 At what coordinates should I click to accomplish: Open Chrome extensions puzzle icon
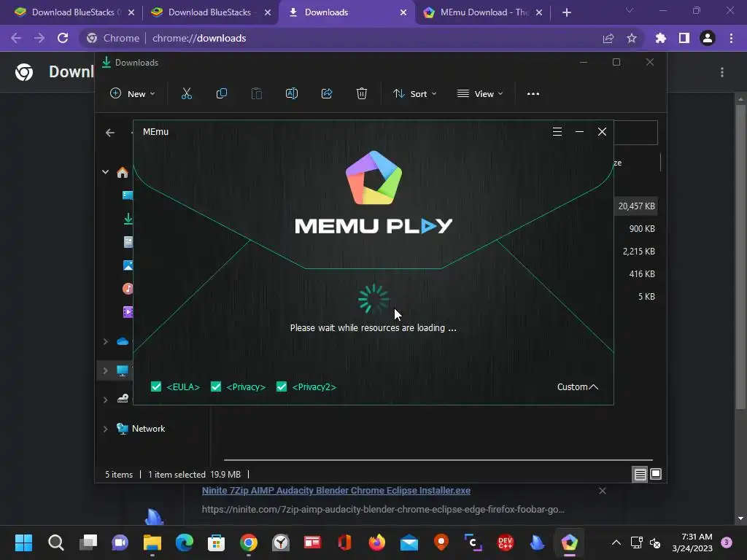point(661,38)
